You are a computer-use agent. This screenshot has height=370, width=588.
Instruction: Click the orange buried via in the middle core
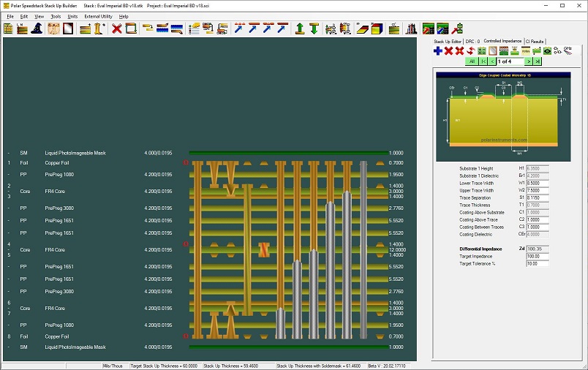click(263, 249)
